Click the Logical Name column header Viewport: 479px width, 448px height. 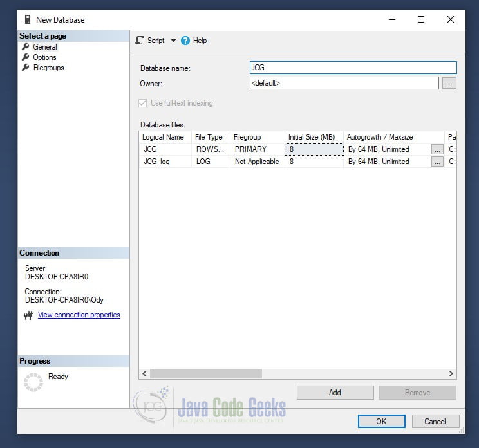click(165, 137)
